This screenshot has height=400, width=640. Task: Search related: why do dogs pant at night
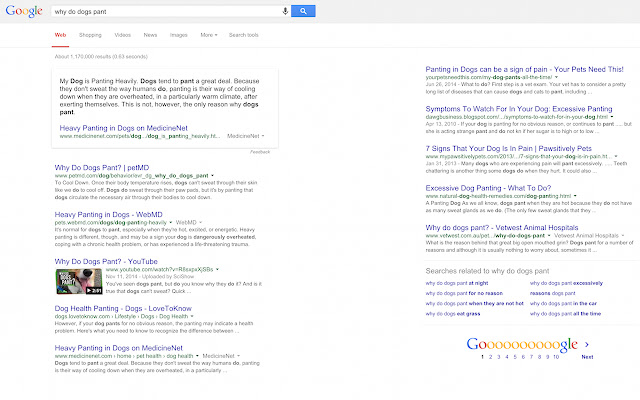(457, 283)
